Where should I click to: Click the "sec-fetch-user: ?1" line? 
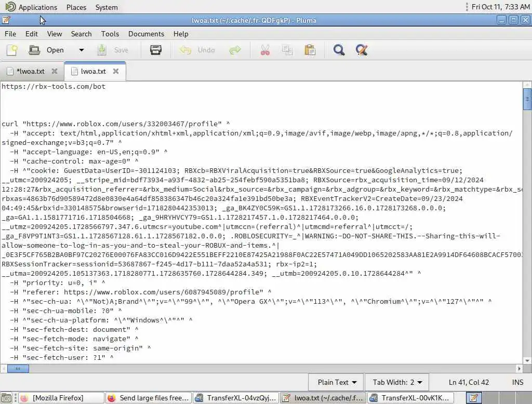[x=62, y=358]
